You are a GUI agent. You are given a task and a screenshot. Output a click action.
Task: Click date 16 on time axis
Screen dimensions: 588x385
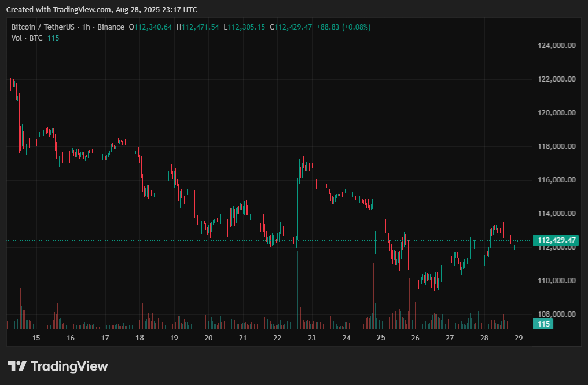71,338
